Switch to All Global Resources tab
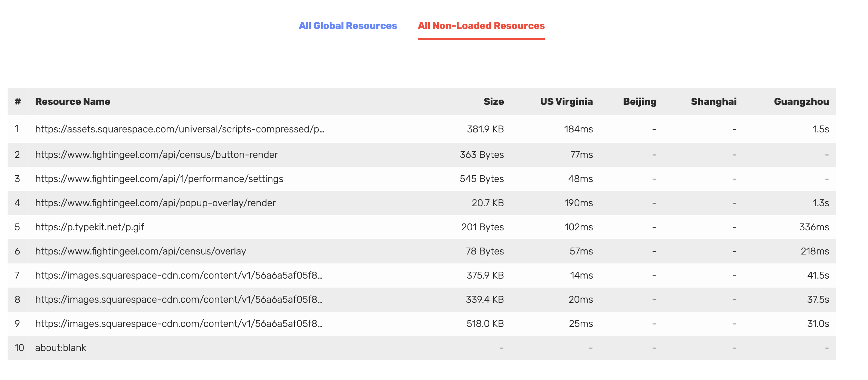868x380 pixels. point(348,26)
